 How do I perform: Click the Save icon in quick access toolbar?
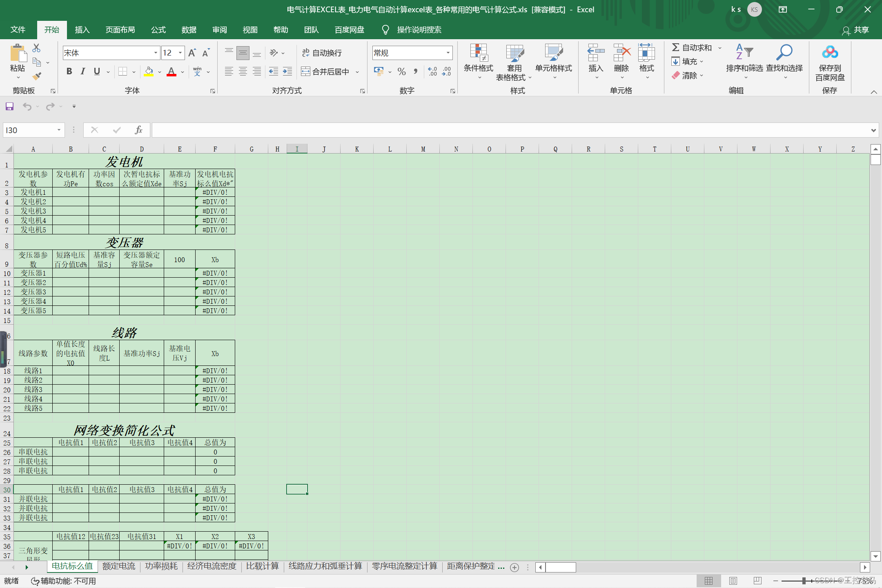click(9, 107)
